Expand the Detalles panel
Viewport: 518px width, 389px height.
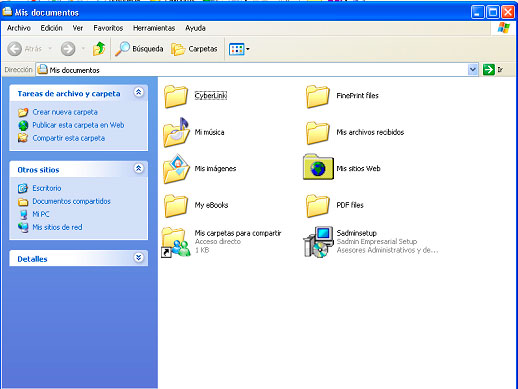coord(139,257)
